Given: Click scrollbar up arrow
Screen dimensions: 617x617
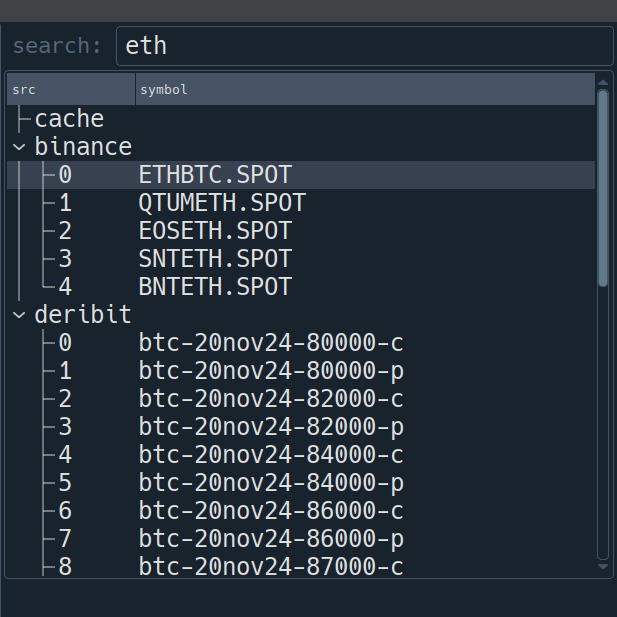Looking at the screenshot, I should 603,80.
